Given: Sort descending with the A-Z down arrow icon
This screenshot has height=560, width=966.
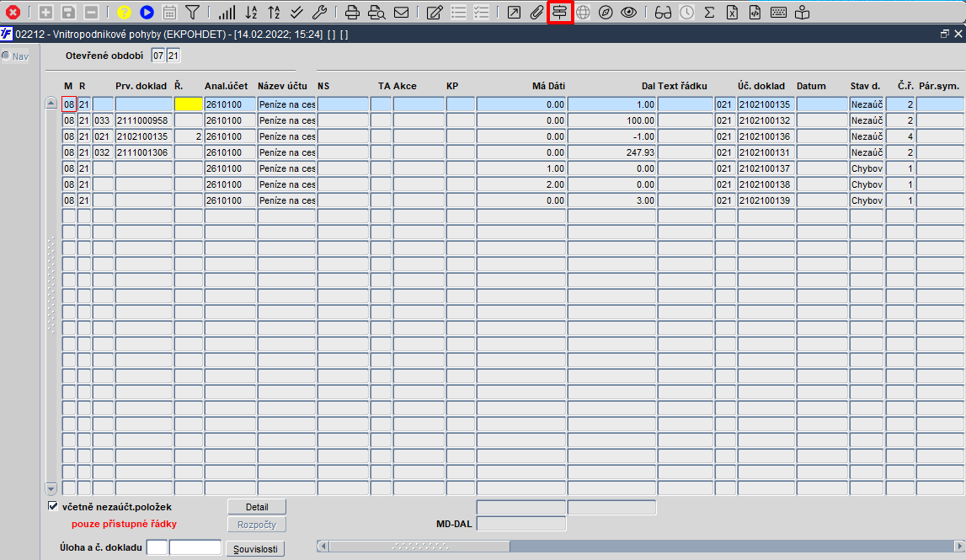Looking at the screenshot, I should coord(251,13).
